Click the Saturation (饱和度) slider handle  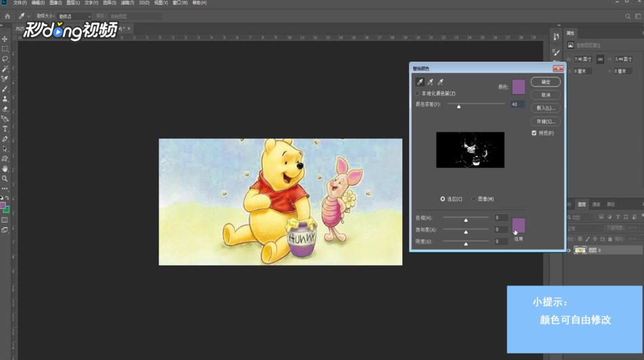coord(466,232)
